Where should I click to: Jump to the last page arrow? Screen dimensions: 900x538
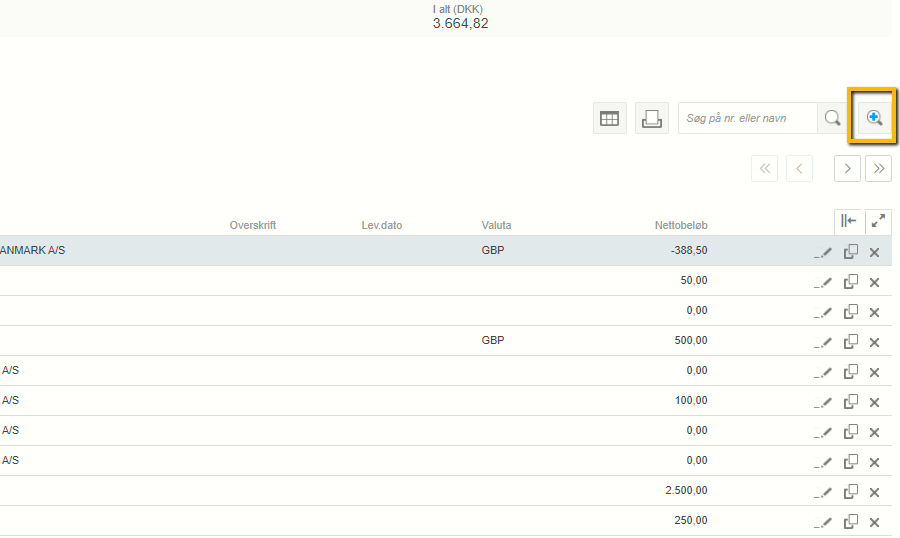pyautogui.click(x=879, y=168)
